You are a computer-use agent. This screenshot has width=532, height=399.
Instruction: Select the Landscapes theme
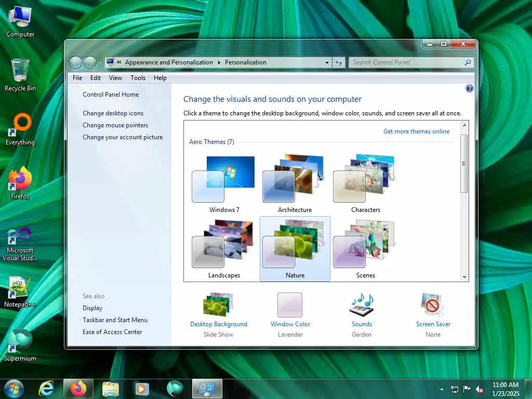(x=224, y=249)
